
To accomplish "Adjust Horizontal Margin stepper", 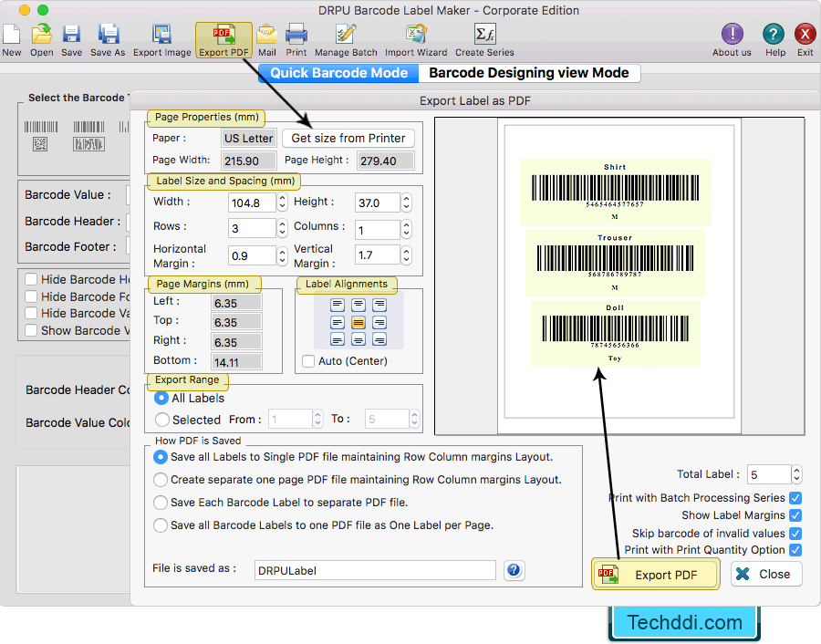I will [x=282, y=255].
